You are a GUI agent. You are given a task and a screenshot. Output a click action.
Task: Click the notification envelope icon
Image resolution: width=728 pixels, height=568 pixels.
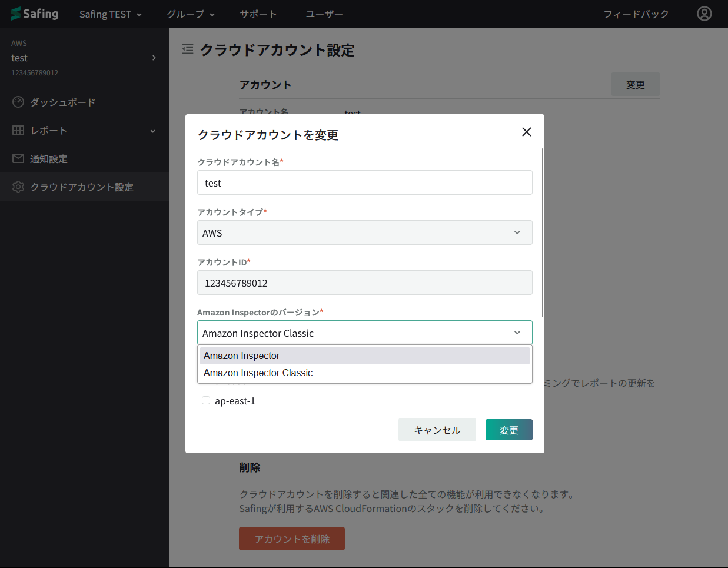point(18,158)
